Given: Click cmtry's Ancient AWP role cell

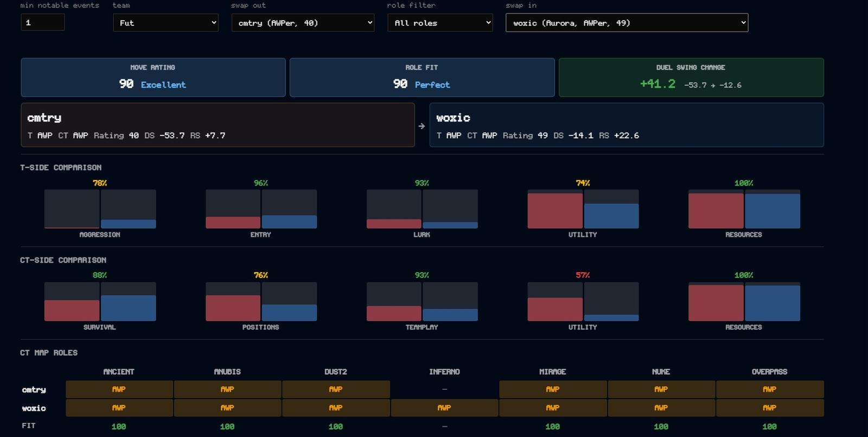Looking at the screenshot, I should (119, 389).
